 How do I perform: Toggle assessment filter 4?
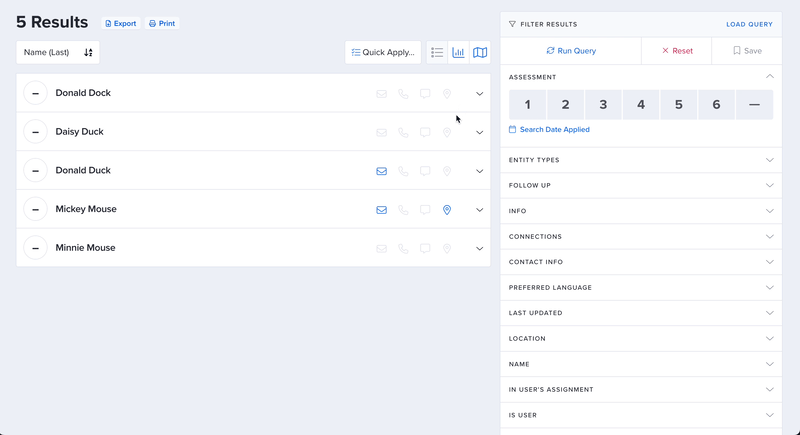pyautogui.click(x=641, y=105)
